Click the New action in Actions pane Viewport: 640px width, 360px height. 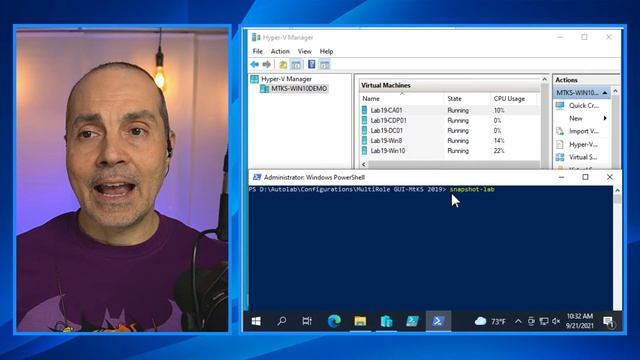click(x=576, y=118)
